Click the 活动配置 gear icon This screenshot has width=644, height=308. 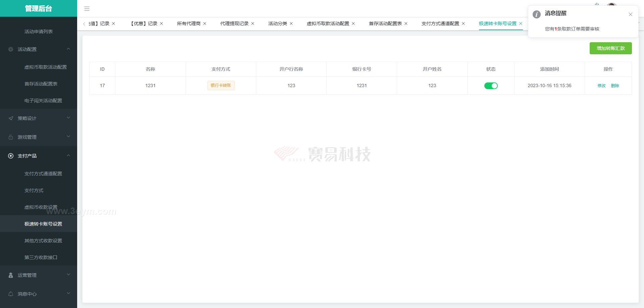coord(11,49)
